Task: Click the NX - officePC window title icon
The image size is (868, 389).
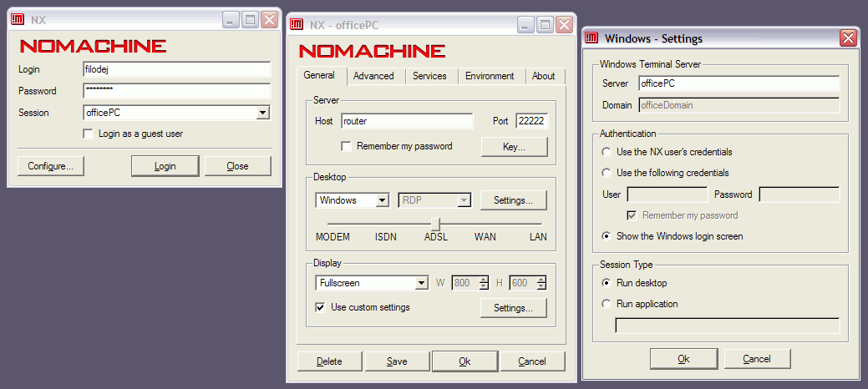Action: click(297, 24)
